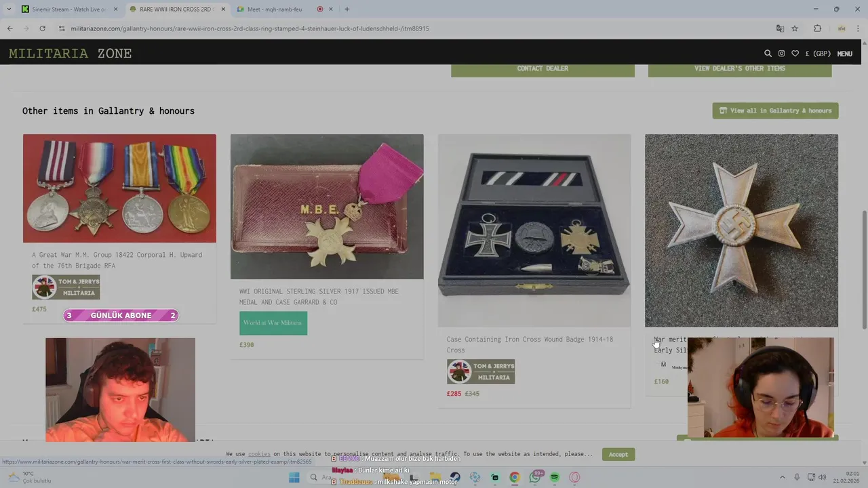Click View Dealer's Other Items button
Screen dimensions: 868x488
click(740, 68)
